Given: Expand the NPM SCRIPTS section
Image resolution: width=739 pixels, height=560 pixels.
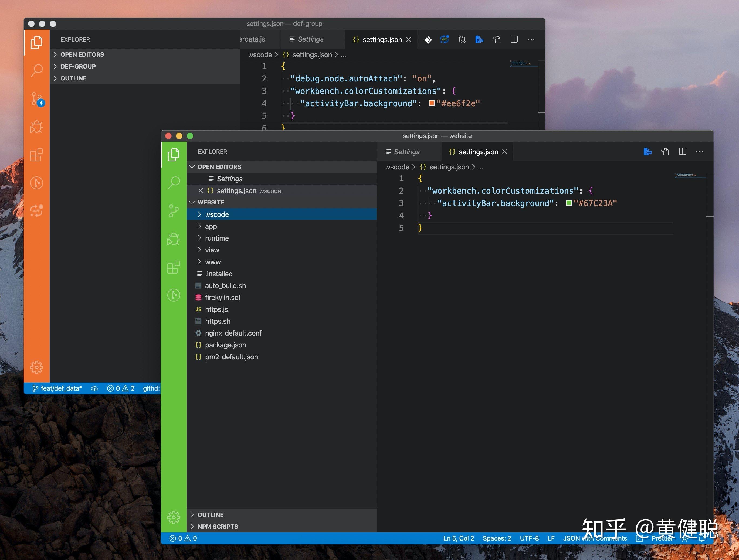Looking at the screenshot, I should pyautogui.click(x=217, y=526).
